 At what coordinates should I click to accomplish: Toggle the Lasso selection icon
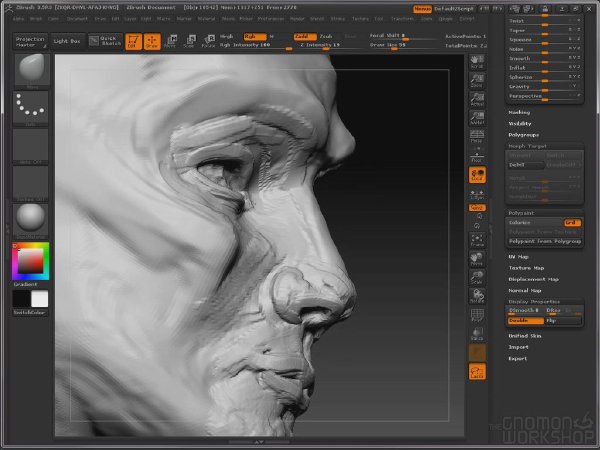pos(477,372)
